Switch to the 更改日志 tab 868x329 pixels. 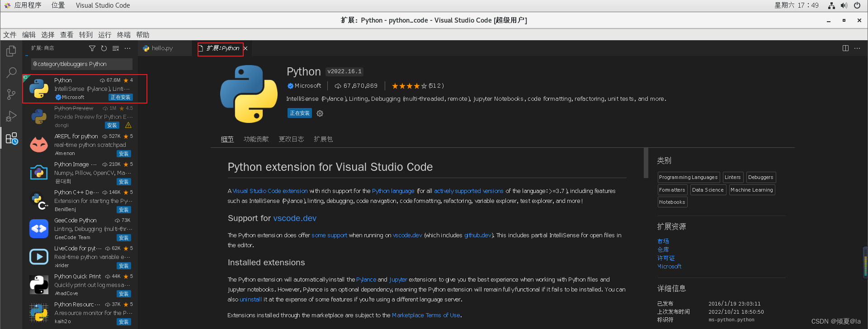pyautogui.click(x=292, y=139)
